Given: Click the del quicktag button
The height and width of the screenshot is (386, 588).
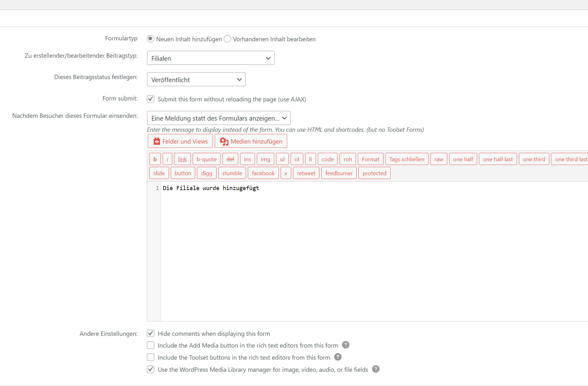Looking at the screenshot, I should tap(230, 159).
